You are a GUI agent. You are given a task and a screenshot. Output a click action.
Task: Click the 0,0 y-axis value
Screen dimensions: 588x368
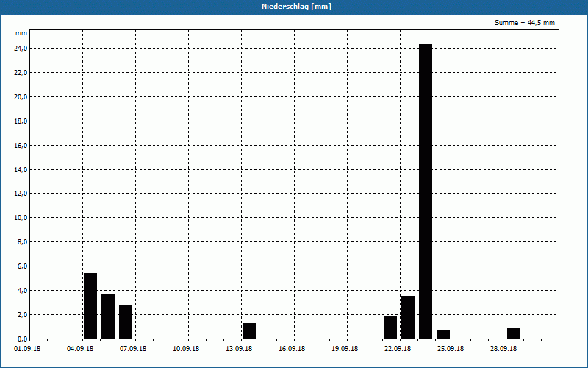pyautogui.click(x=22, y=339)
